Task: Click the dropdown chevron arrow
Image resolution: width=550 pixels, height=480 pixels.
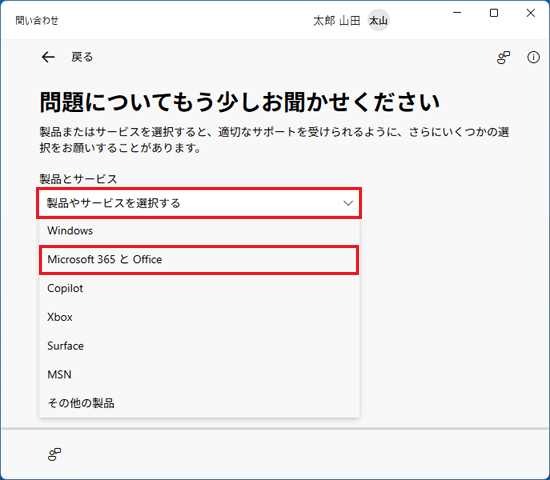Action: [348, 203]
